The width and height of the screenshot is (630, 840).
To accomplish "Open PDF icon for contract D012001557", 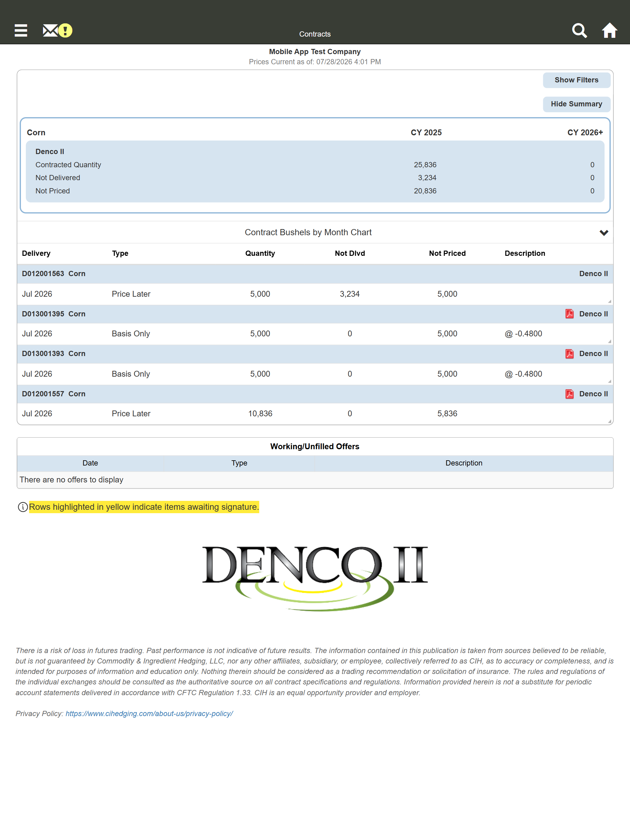I will tap(569, 394).
